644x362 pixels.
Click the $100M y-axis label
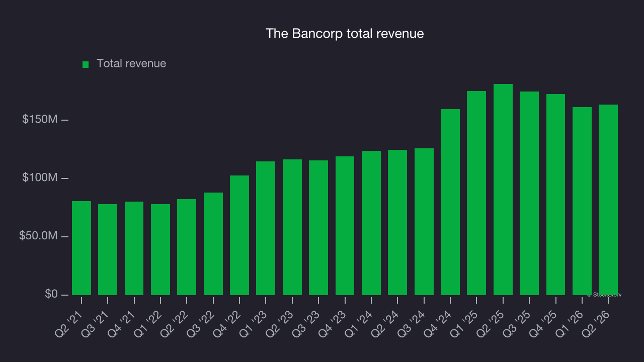(40, 178)
